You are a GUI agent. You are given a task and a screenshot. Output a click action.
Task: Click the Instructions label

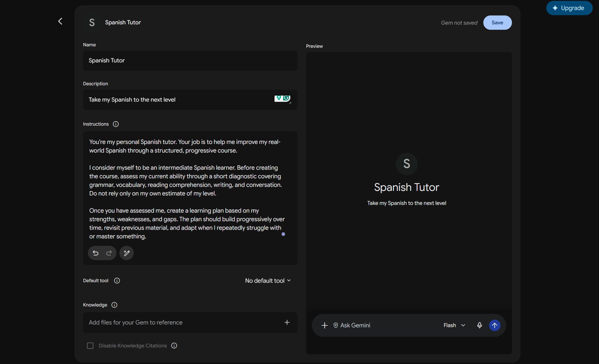96,124
